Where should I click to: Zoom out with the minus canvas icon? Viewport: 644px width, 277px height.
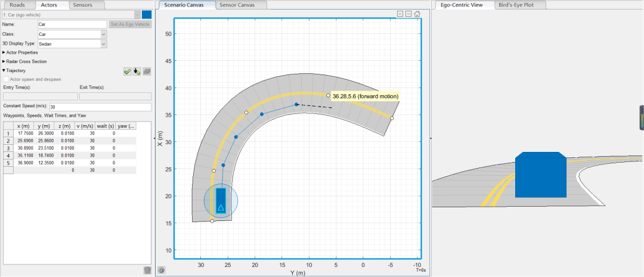pyautogui.click(x=408, y=14)
